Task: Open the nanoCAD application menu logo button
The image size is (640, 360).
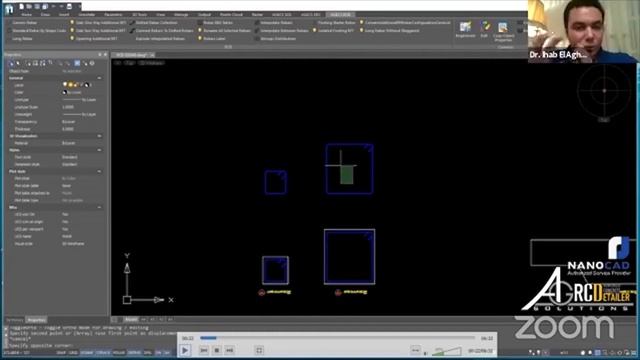Action: point(9,9)
